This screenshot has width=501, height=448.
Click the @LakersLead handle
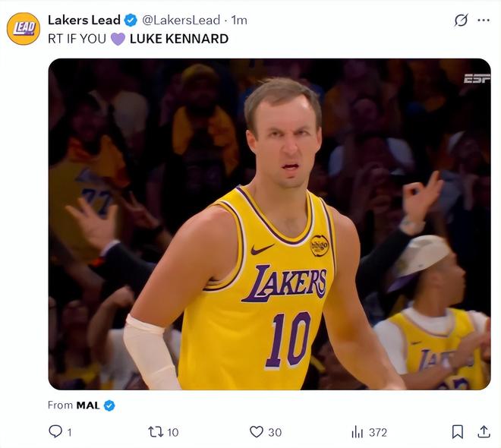coord(181,20)
